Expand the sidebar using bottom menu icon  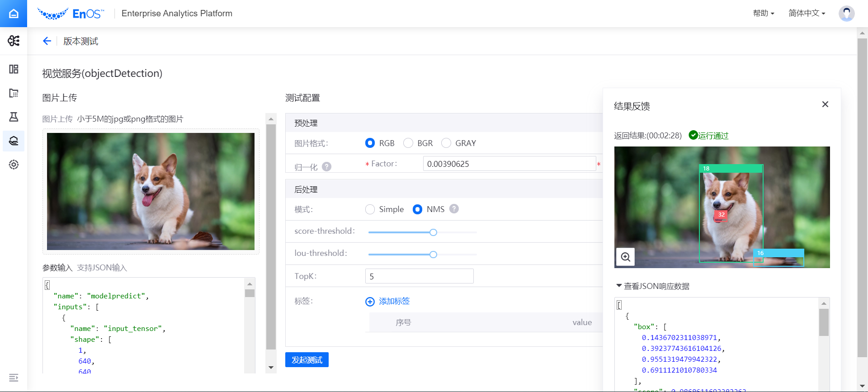tap(14, 378)
